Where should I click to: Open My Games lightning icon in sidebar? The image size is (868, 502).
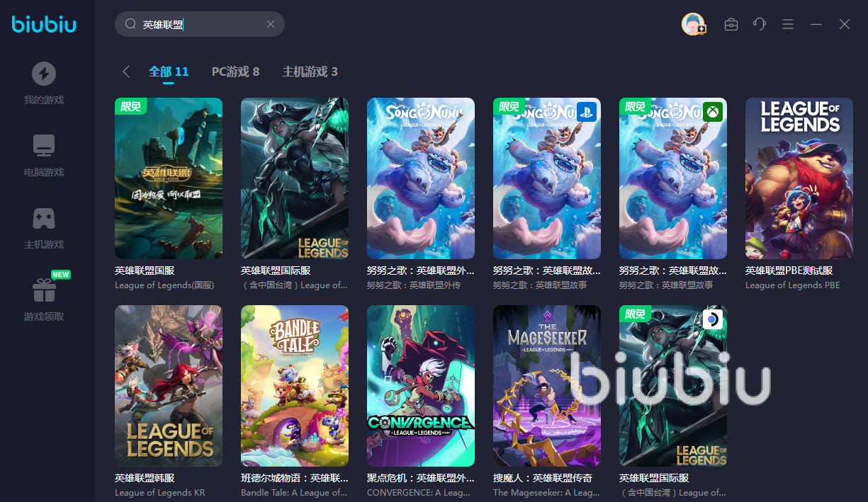[44, 74]
